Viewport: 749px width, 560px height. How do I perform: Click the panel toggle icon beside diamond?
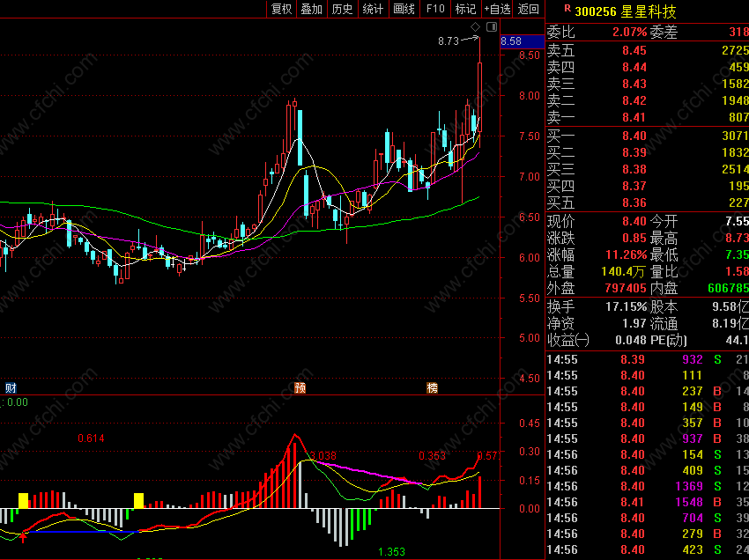(492, 26)
